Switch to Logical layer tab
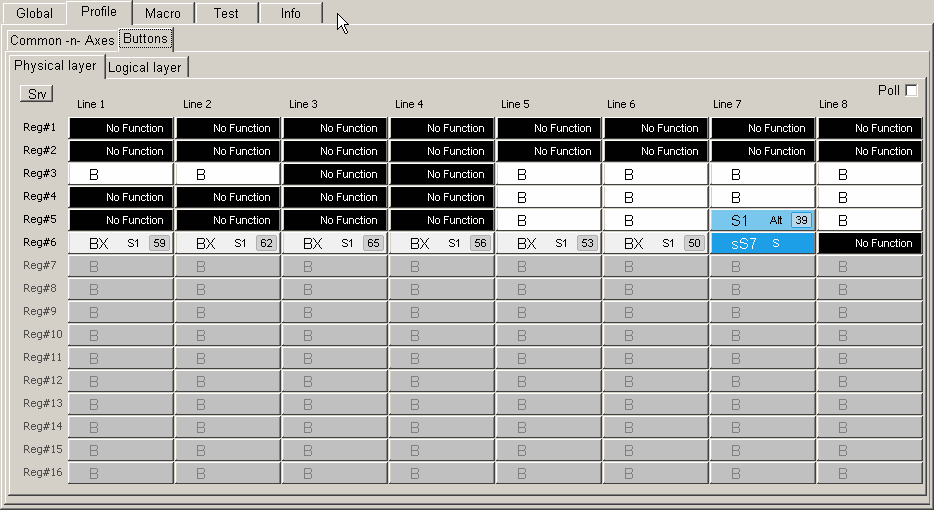934x510 pixels. click(145, 68)
